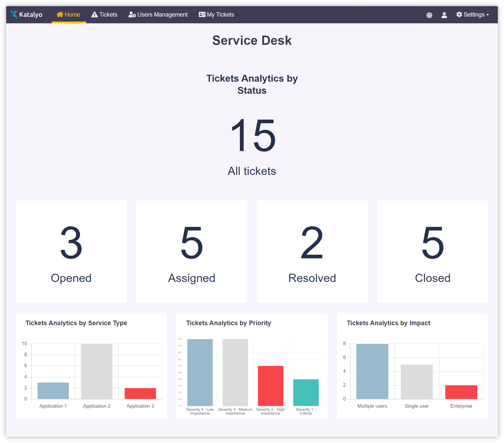Click the Users Management user-gear icon
Screen dimensions: 504x443
pyautogui.click(x=132, y=15)
